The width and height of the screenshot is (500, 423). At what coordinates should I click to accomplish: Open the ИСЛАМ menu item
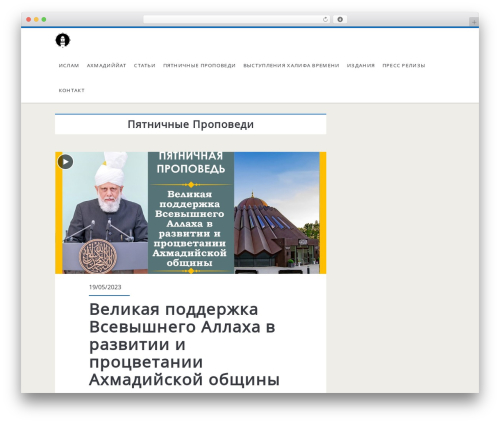(x=69, y=66)
